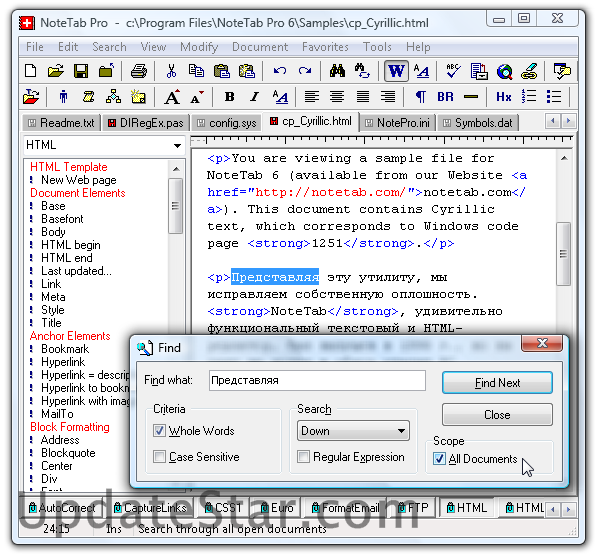This screenshot has width=599, height=554.
Task: Click the Find binoculars icon
Action: pos(337,71)
